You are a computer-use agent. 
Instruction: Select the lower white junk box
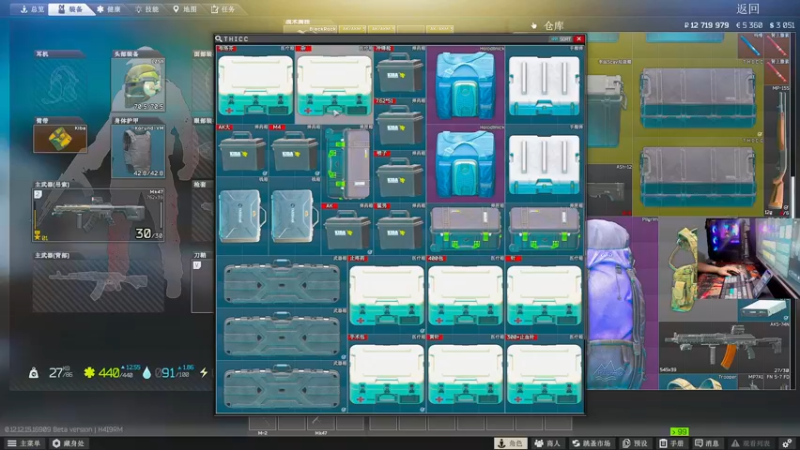[544, 164]
